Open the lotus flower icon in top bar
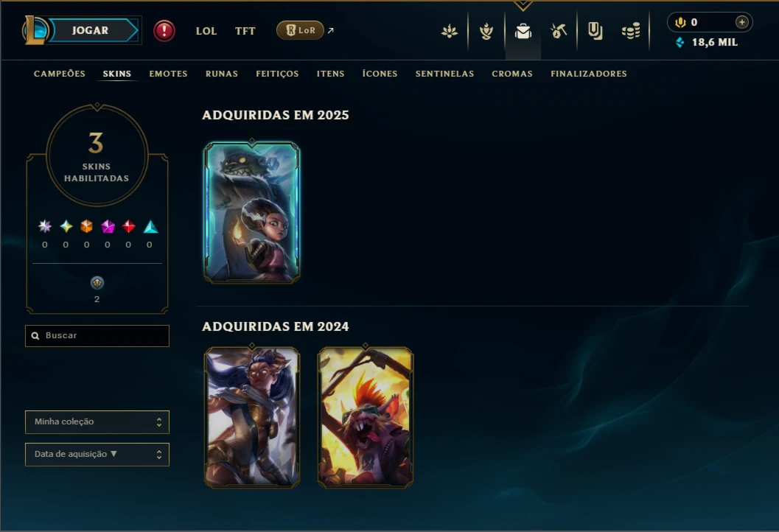The image size is (779, 532). click(x=450, y=31)
